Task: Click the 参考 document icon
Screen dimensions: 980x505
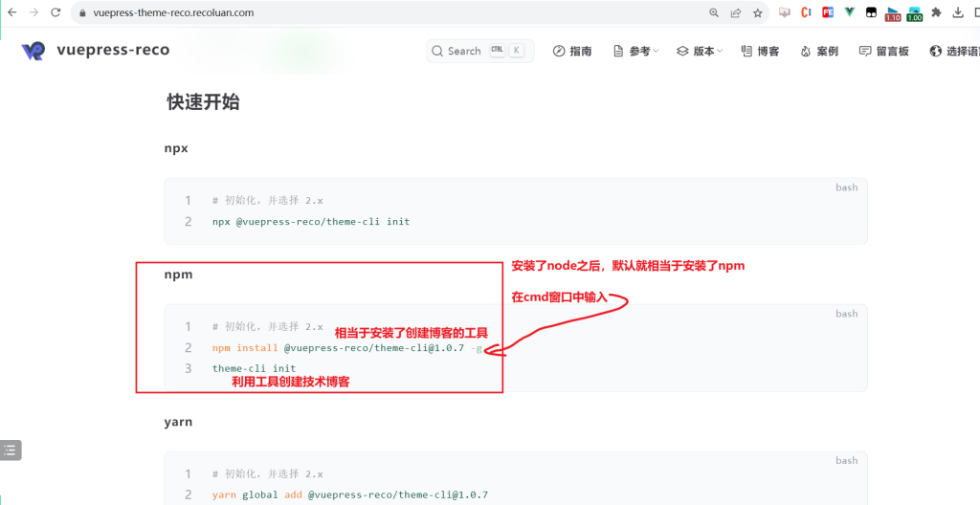Action: point(618,52)
